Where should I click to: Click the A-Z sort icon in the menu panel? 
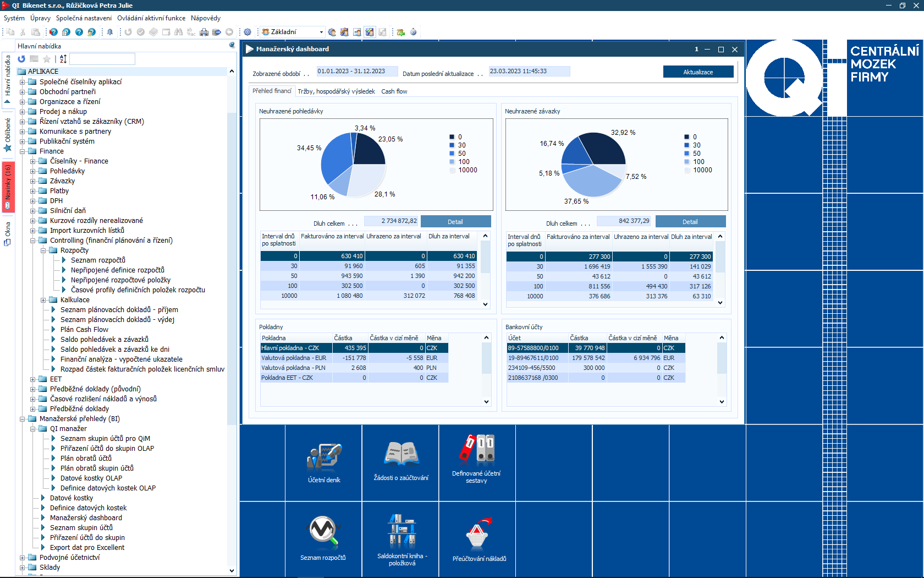63,59
